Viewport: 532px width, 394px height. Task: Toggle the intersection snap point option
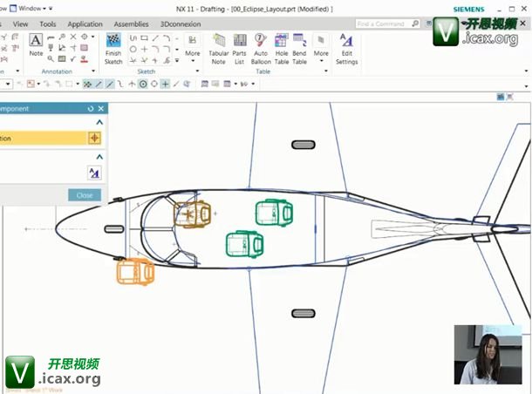pyautogui.click(x=132, y=84)
